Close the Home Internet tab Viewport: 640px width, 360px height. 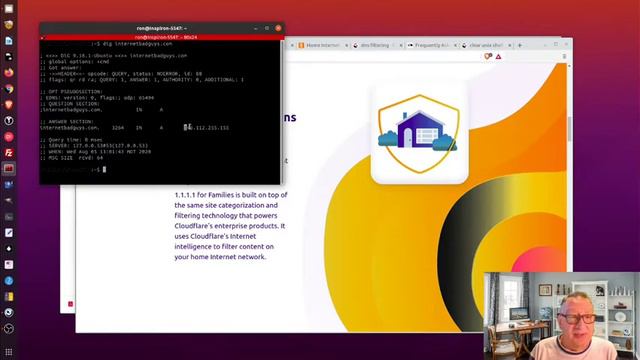(347, 45)
